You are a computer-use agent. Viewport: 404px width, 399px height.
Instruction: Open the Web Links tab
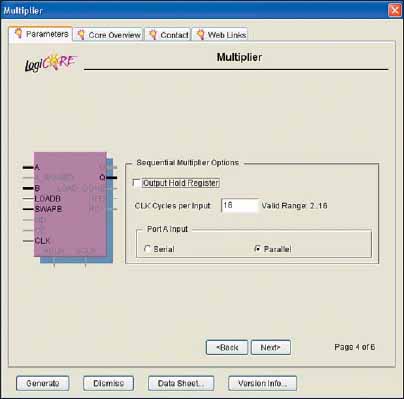[220, 35]
